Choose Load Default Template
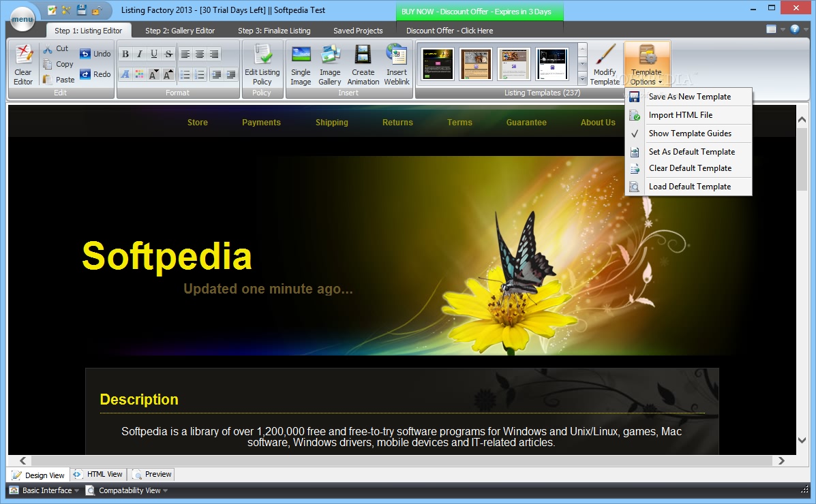Image resolution: width=816 pixels, height=504 pixels. (x=689, y=186)
